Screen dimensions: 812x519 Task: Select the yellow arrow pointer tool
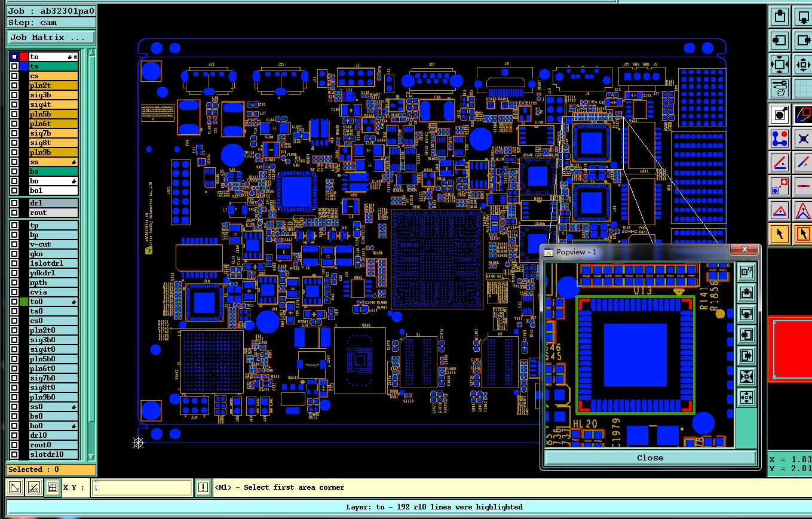pyautogui.click(x=780, y=234)
